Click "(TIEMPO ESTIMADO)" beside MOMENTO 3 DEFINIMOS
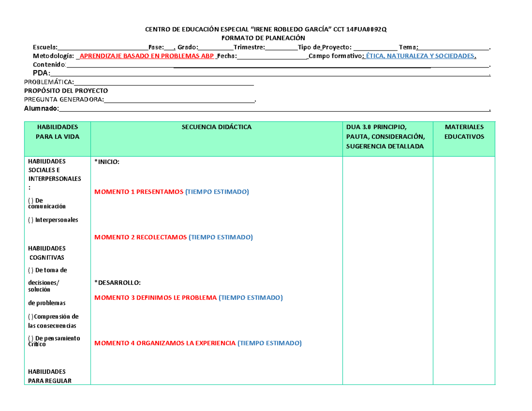532x411 pixels. pyautogui.click(x=250, y=297)
